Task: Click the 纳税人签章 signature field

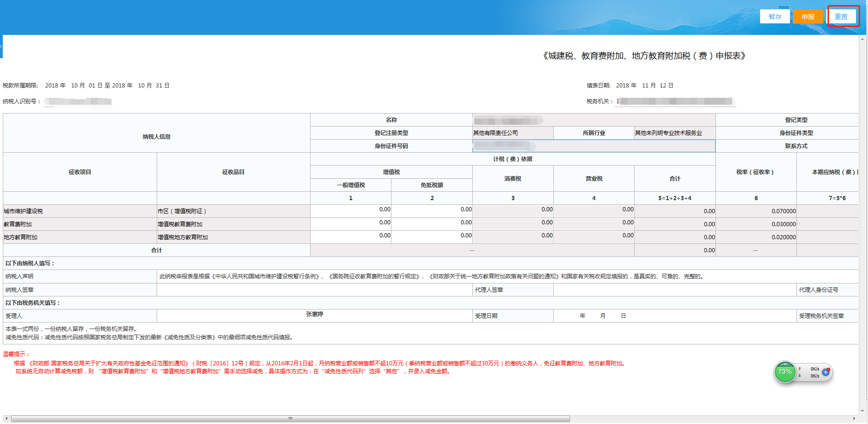Action: coord(314,289)
